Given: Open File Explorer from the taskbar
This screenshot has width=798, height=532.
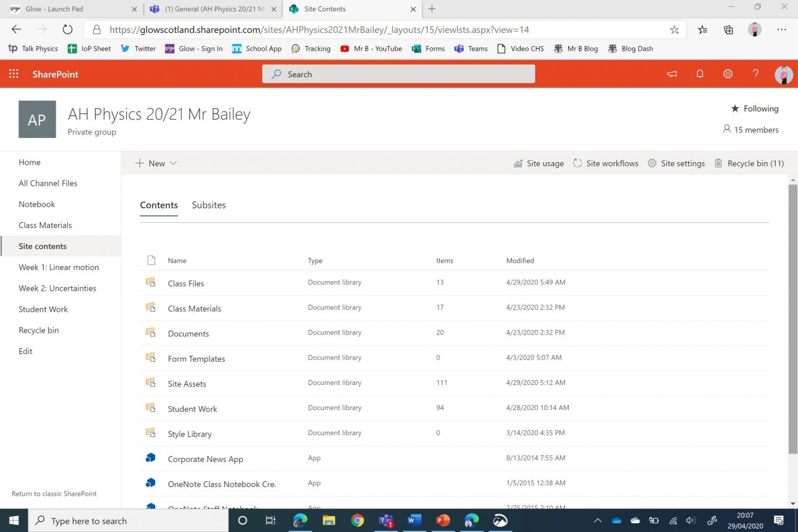Looking at the screenshot, I should pos(329,521).
